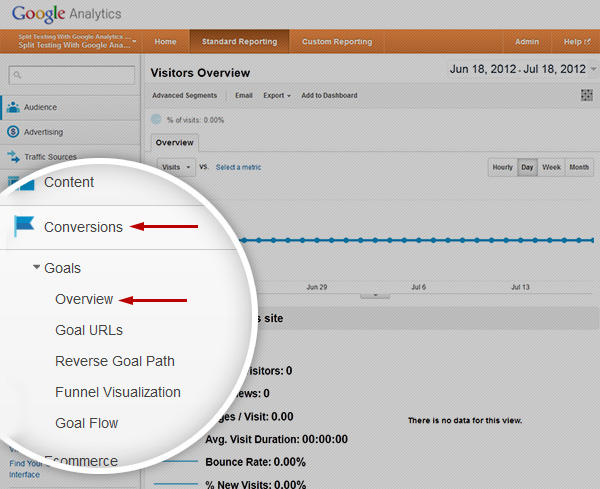Click the Content section icon
600x489 pixels.
click(x=21, y=183)
